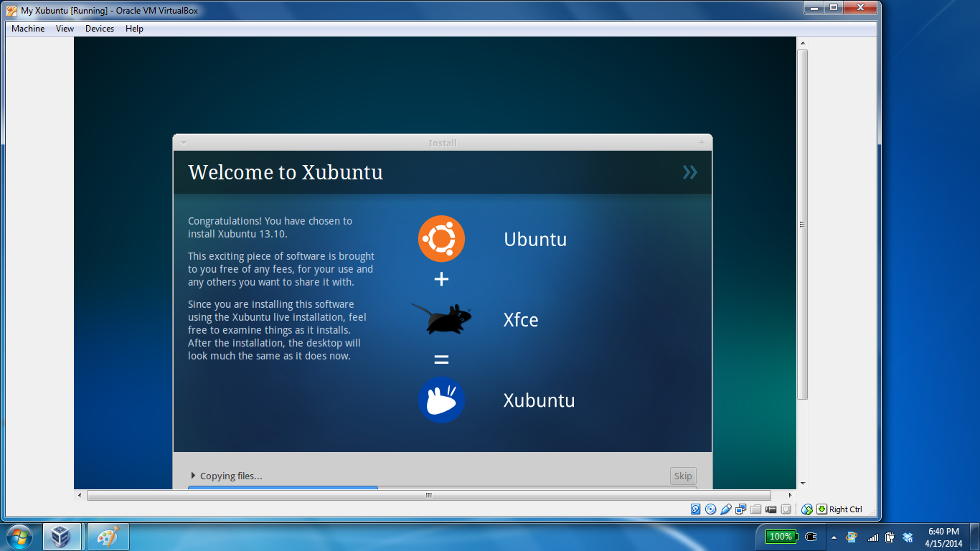
Task: Click the Xubuntu blue logo
Action: 441,400
